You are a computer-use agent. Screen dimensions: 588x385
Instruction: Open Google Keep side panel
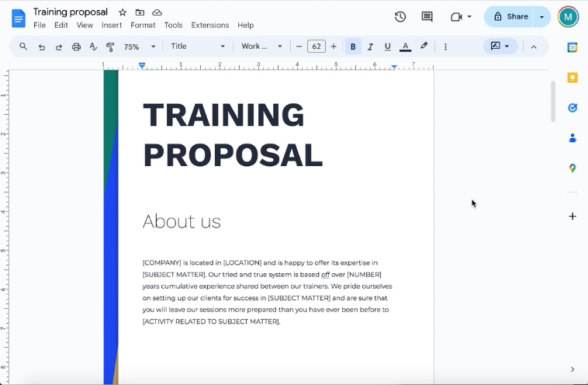(572, 78)
